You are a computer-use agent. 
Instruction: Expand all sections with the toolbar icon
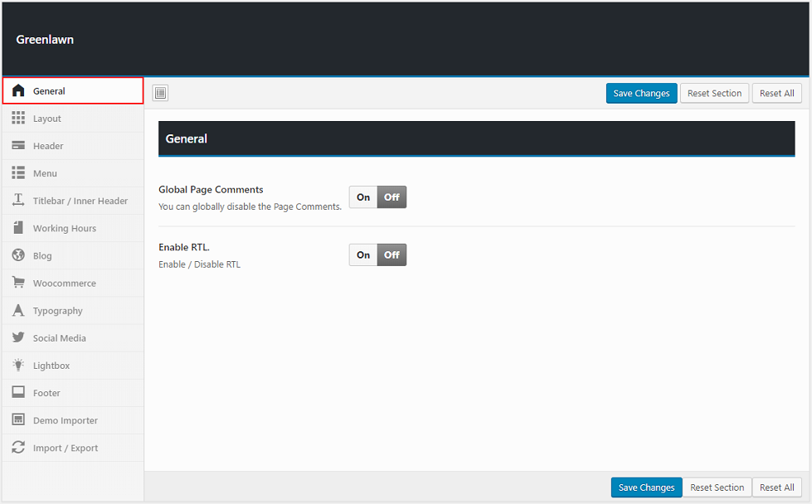click(161, 93)
